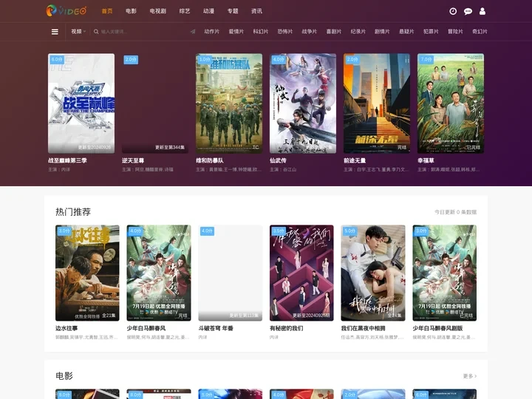This screenshot has width=532, height=399.
Task: Click the 我们在黑夜中相拥 title link
Action: click(363, 328)
